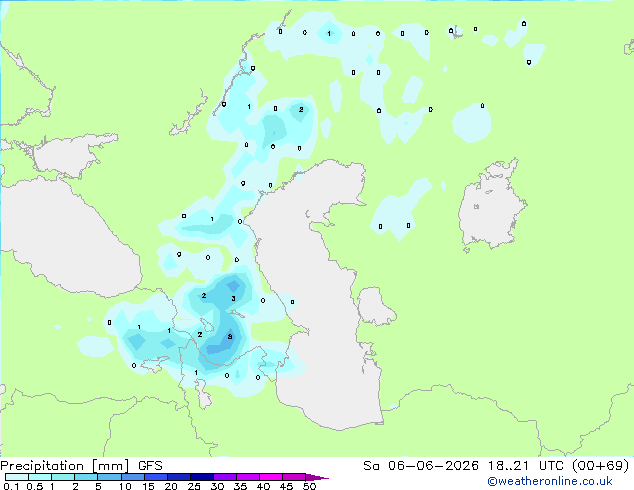Click the legend label '0.1'

pyautogui.click(x=11, y=486)
